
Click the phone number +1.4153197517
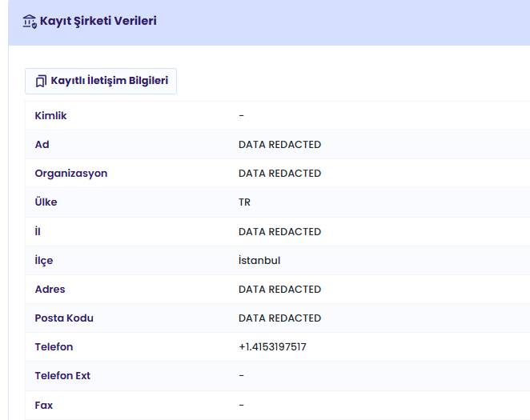(272, 347)
